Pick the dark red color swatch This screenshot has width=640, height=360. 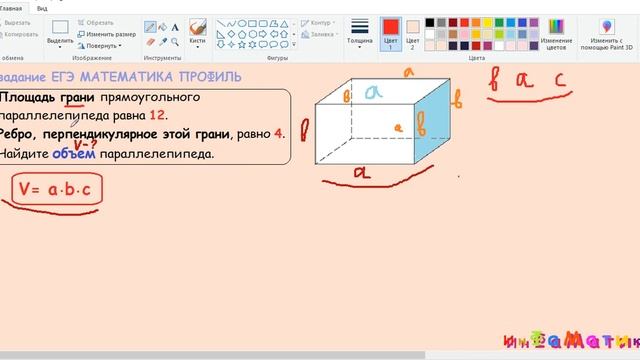[x=453, y=23]
